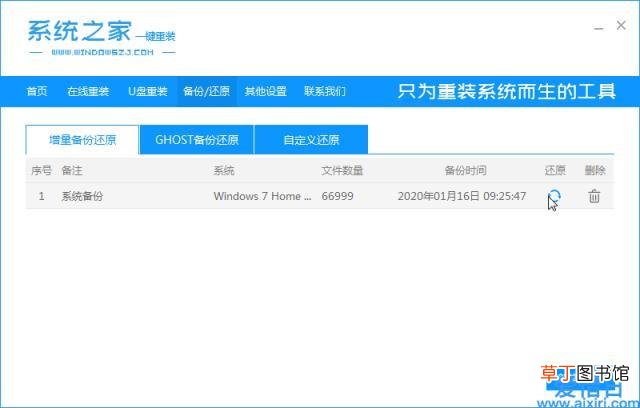The height and width of the screenshot is (408, 640).
Task: Switch to 增量备份还原 tab
Action: tap(82, 140)
